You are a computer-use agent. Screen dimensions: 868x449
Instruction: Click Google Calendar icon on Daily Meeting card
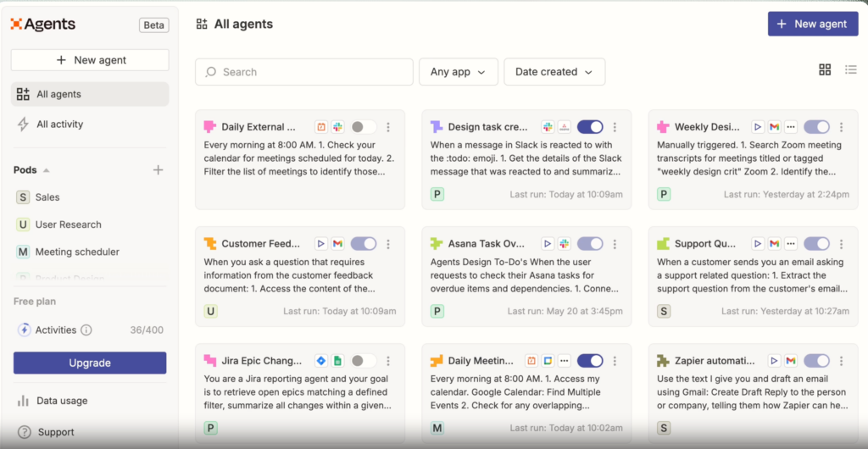point(548,361)
